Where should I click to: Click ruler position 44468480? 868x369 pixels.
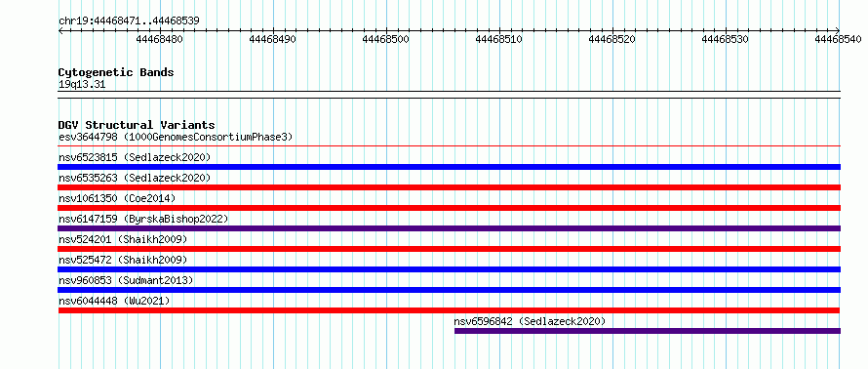(159, 39)
